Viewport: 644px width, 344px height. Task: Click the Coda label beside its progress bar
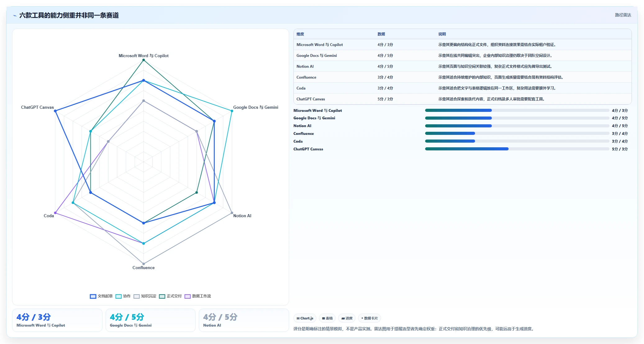coord(298,141)
